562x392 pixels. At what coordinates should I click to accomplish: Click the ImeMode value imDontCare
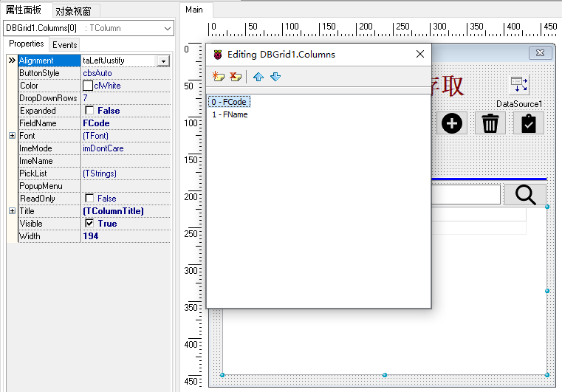[x=103, y=148]
